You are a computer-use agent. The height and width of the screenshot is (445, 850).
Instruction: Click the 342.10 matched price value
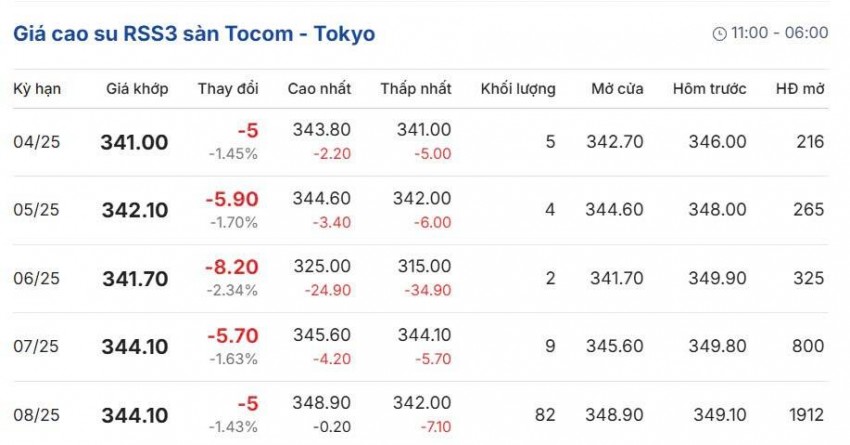pyautogui.click(x=134, y=210)
